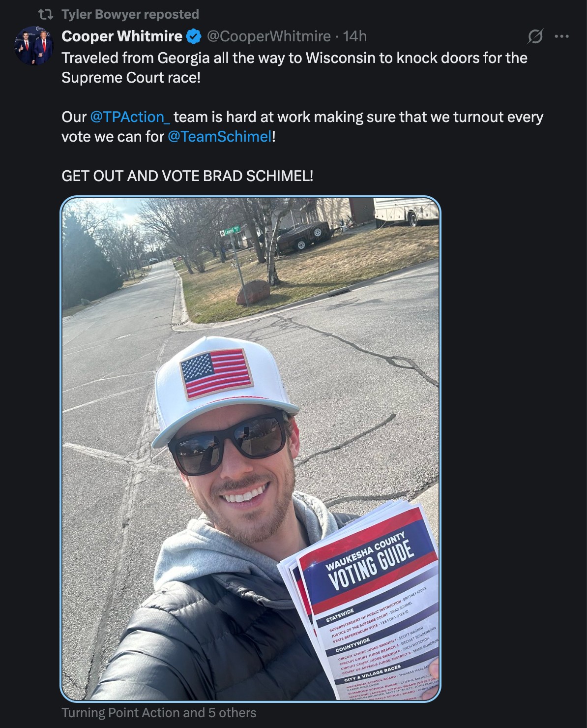
Task: Open the tweet via the 14h timestamp
Action: (355, 36)
